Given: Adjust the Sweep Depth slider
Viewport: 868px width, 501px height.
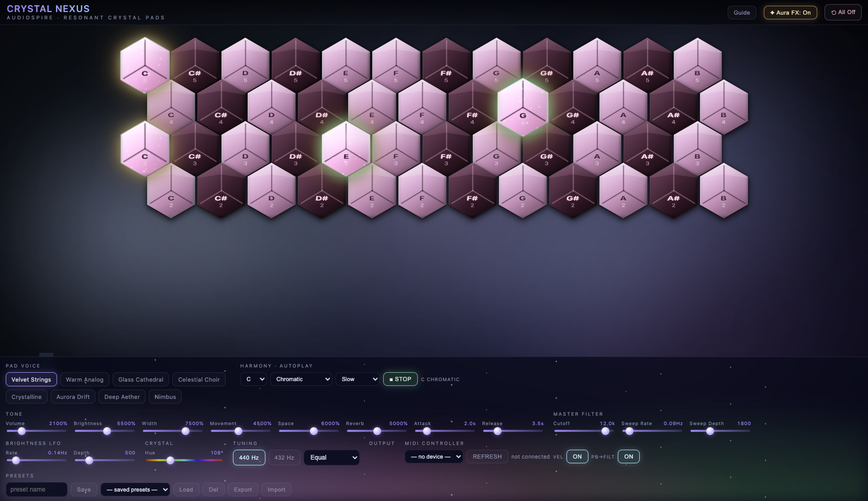Looking at the screenshot, I should (720, 431).
